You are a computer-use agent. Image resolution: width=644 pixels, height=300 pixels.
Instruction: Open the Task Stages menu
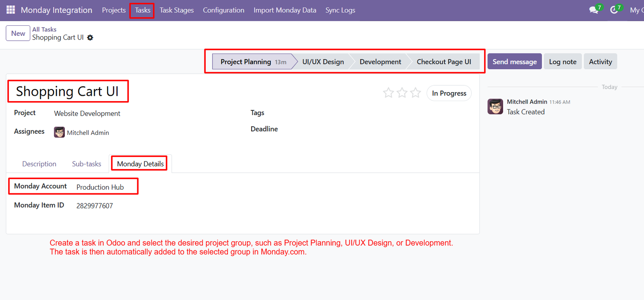pos(177,10)
